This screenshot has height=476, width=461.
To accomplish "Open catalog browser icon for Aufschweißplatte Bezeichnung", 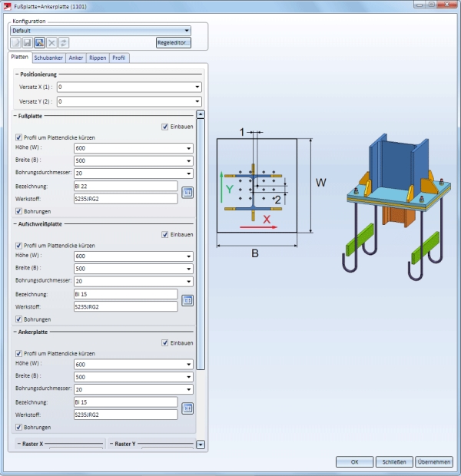I will point(187,300).
